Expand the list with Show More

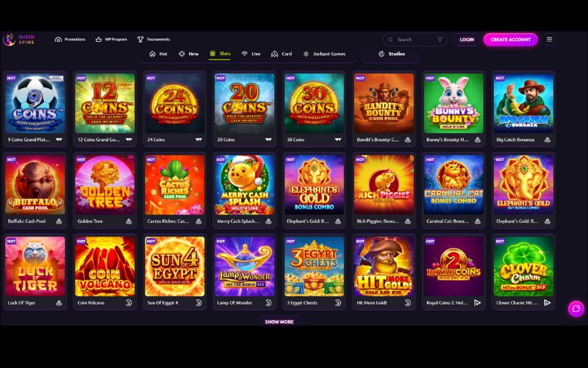point(279,322)
